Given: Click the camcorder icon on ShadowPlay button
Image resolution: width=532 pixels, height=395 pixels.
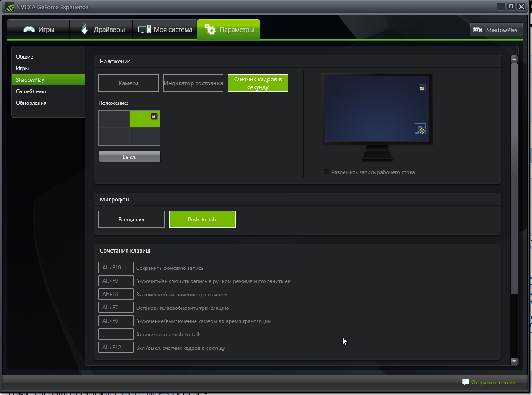Looking at the screenshot, I should click(477, 30).
